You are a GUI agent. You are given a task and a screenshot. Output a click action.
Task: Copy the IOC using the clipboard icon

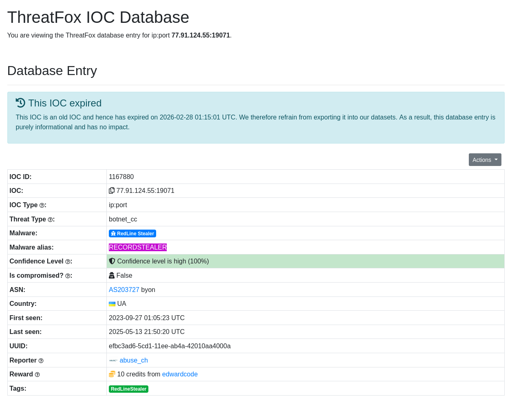pos(112,190)
